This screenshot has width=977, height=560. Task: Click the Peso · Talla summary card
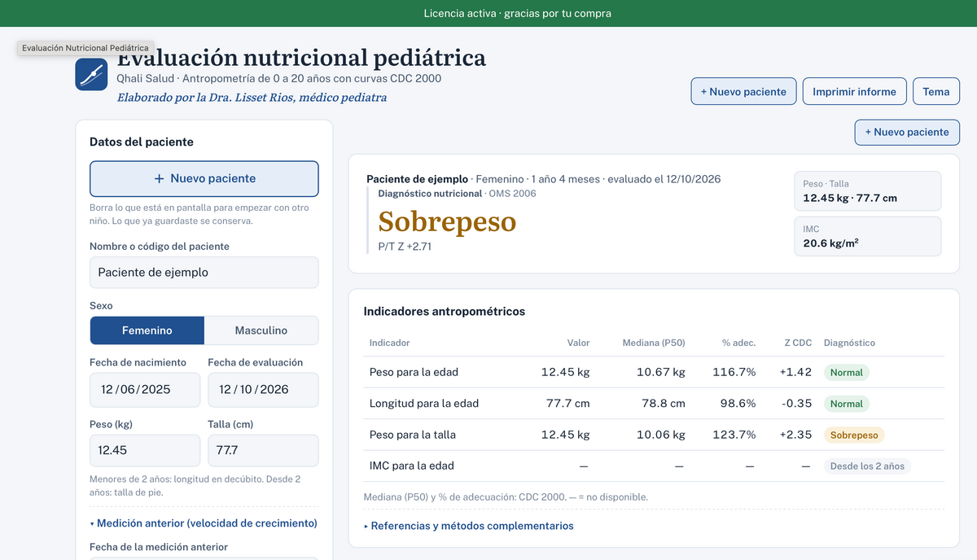[x=868, y=191]
